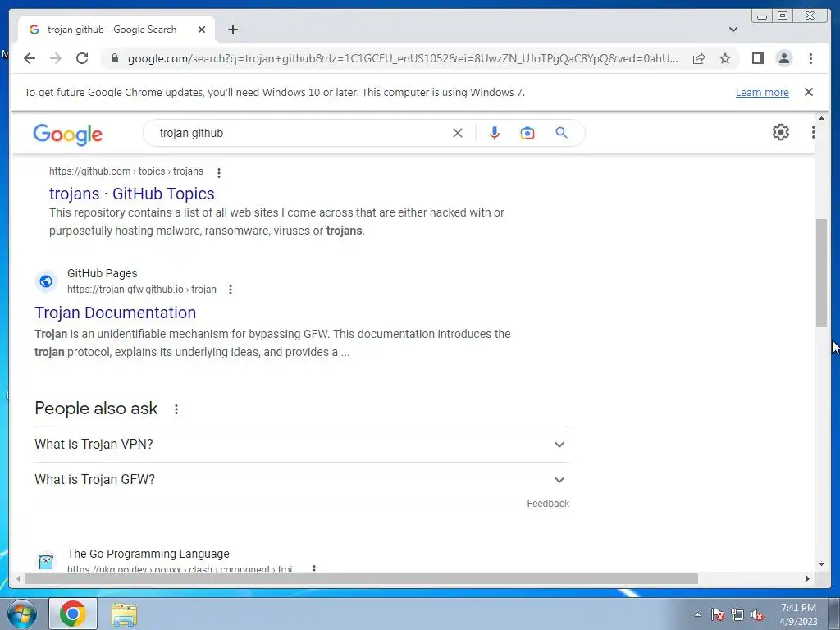Click the trojan-gfw.github.io breadcrumb URL
This screenshot has width=840, height=630.
[x=142, y=290]
